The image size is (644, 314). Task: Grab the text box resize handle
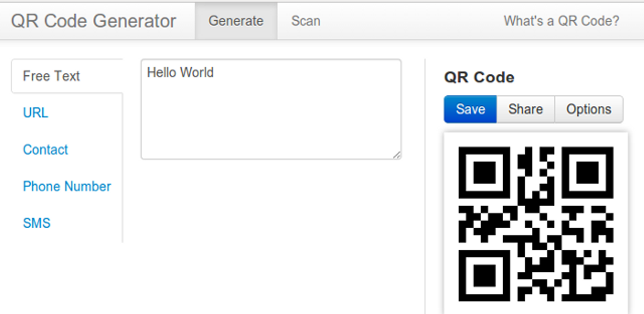(397, 155)
